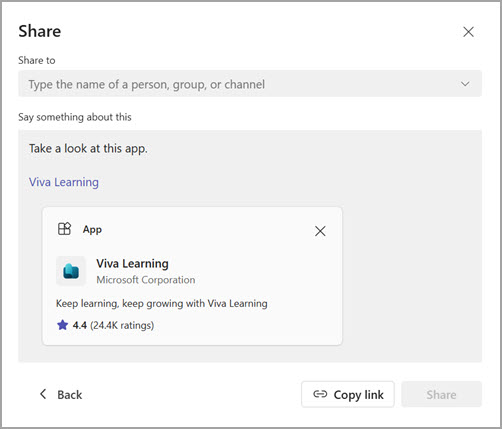Click the Copy link button
The height and width of the screenshot is (429, 502).
pyautogui.click(x=348, y=395)
